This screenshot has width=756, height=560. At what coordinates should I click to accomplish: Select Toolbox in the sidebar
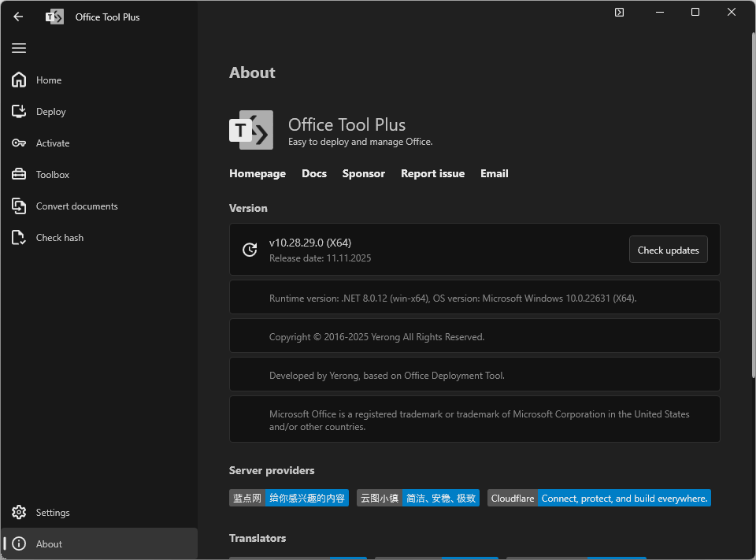coord(99,175)
